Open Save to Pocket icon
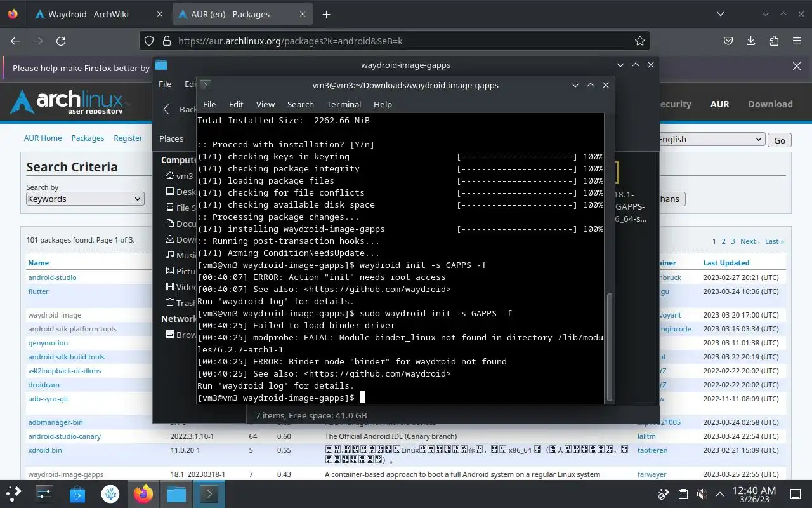Image resolution: width=812 pixels, height=508 pixels. 728,41
